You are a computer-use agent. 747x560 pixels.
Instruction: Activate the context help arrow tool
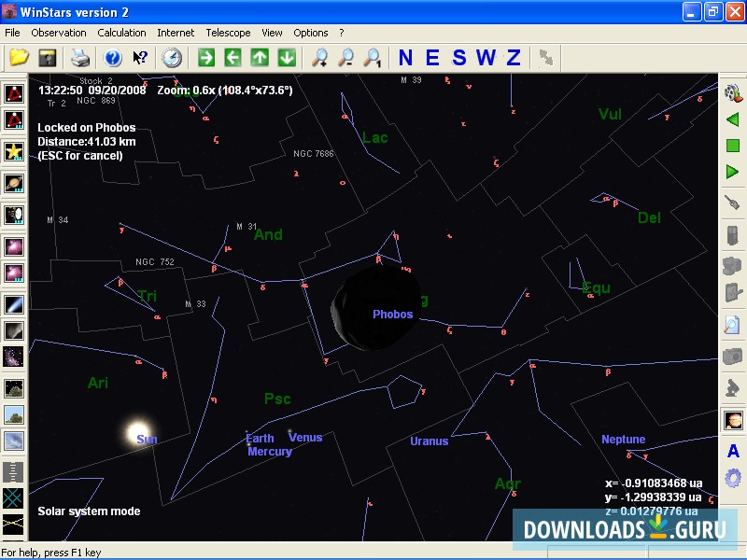click(138, 57)
